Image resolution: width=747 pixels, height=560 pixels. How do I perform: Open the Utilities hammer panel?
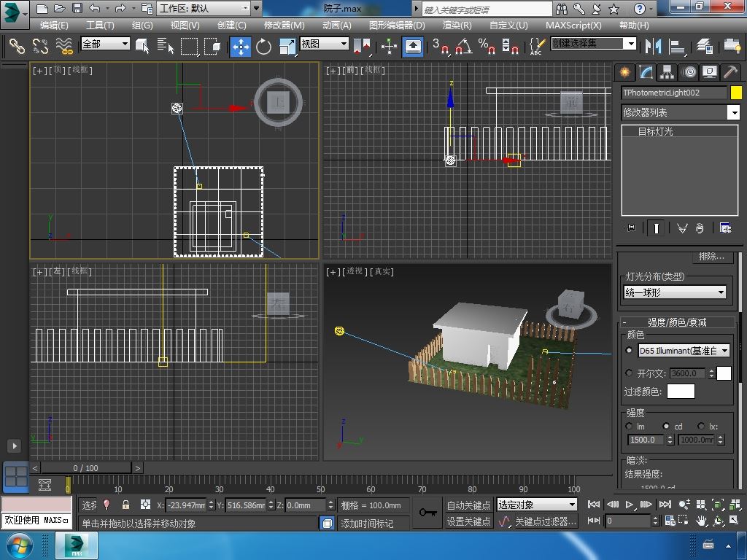pos(730,72)
